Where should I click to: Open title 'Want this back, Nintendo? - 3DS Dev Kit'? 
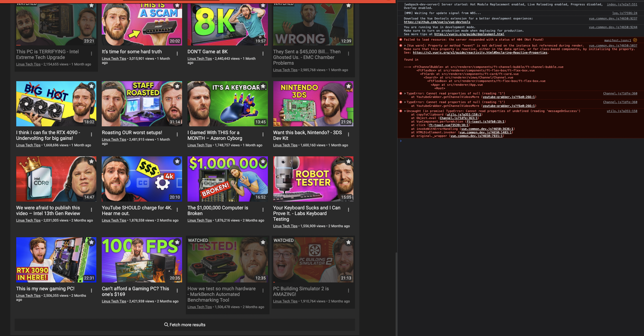[x=307, y=135]
